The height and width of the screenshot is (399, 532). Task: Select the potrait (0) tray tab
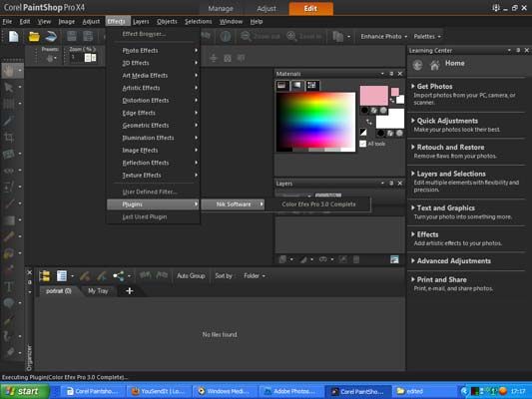tap(59, 291)
